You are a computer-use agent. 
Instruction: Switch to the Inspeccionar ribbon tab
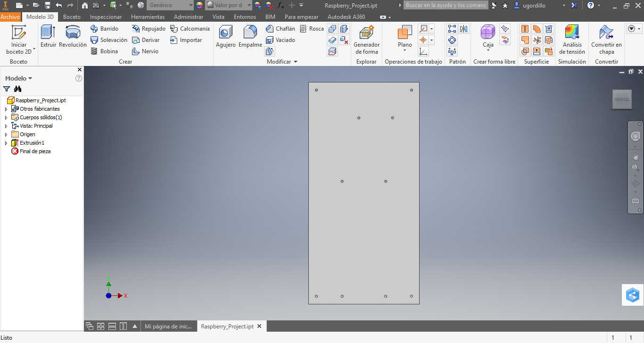point(106,16)
